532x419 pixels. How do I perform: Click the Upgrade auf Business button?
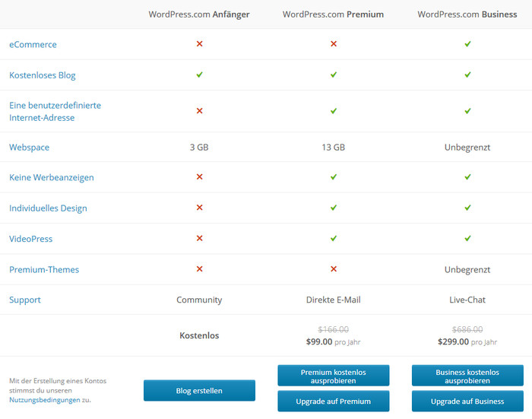(467, 401)
